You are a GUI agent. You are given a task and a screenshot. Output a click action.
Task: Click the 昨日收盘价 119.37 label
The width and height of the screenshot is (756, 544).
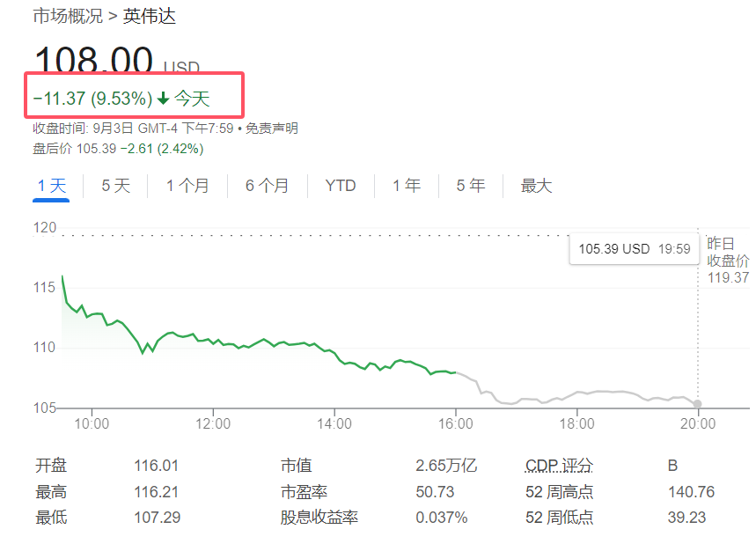(727, 261)
